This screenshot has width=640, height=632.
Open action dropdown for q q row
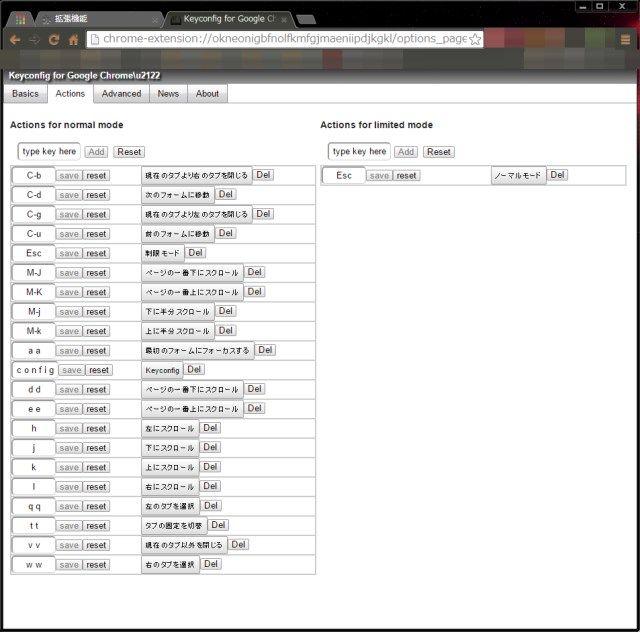click(x=170, y=507)
